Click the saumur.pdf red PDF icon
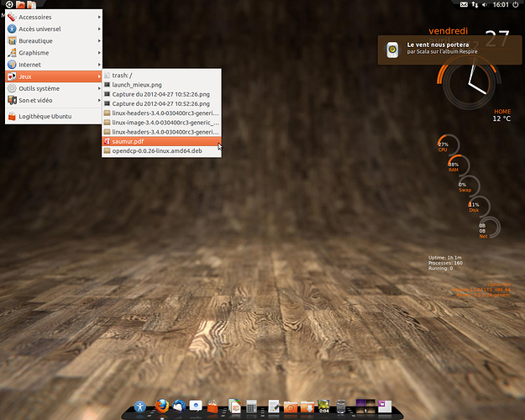525x420 pixels. (108, 141)
